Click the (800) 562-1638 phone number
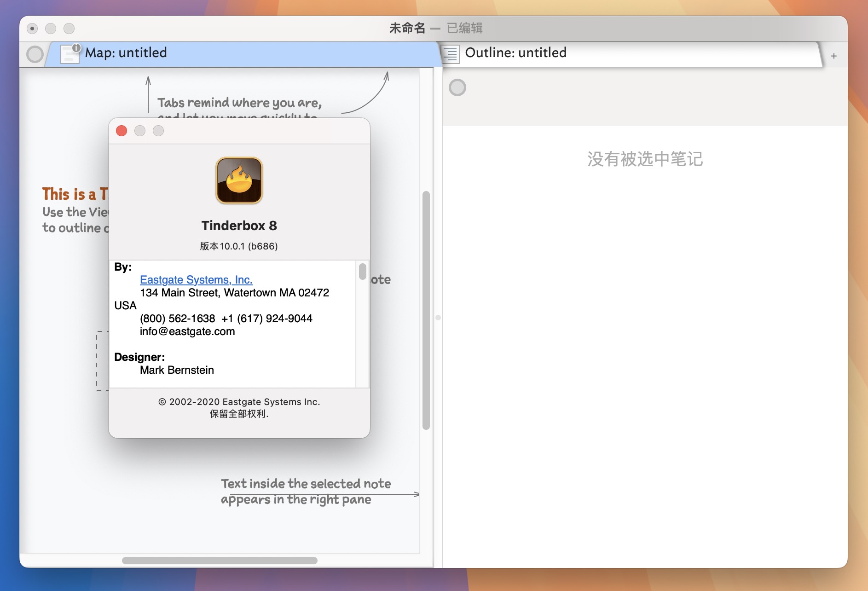This screenshot has width=868, height=591. pos(177,319)
